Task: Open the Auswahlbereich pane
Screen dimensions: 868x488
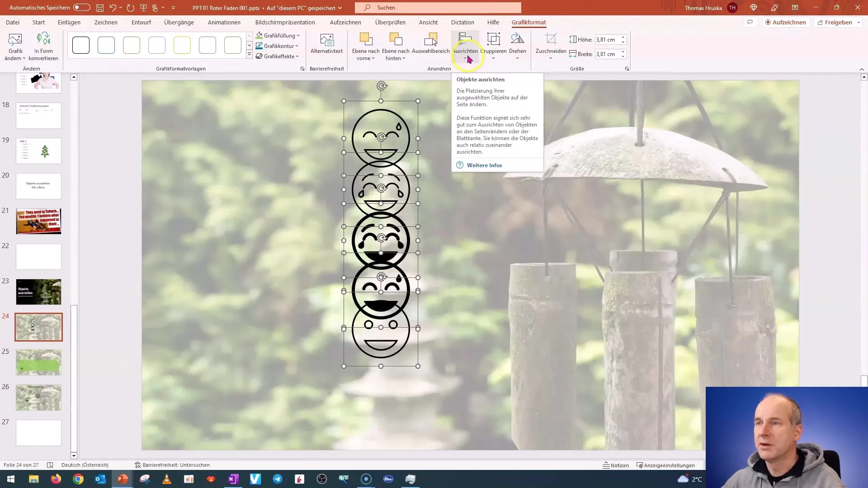Action: pos(430,43)
